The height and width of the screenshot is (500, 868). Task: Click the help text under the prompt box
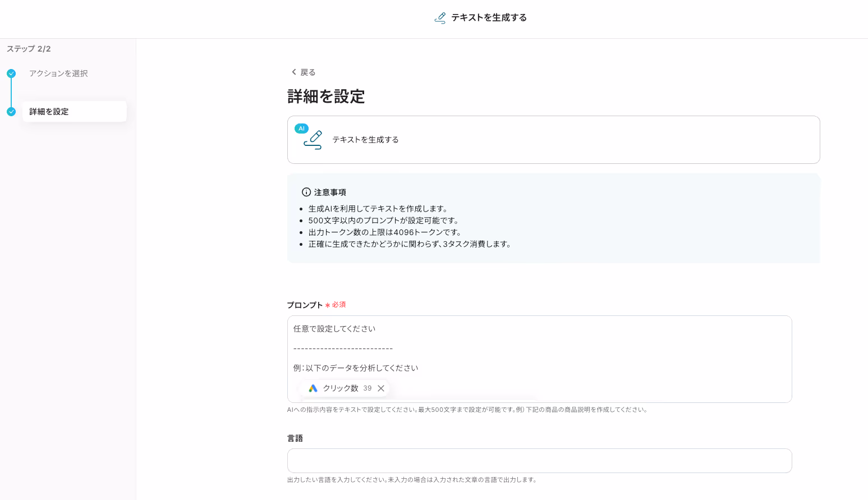point(469,410)
